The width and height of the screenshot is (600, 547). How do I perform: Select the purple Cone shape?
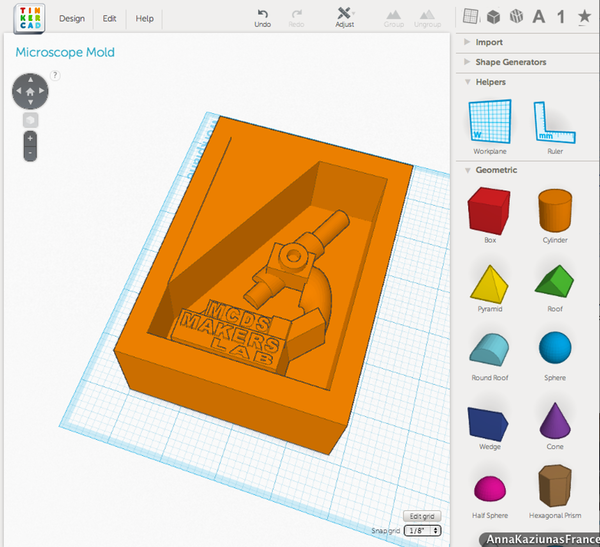point(555,426)
